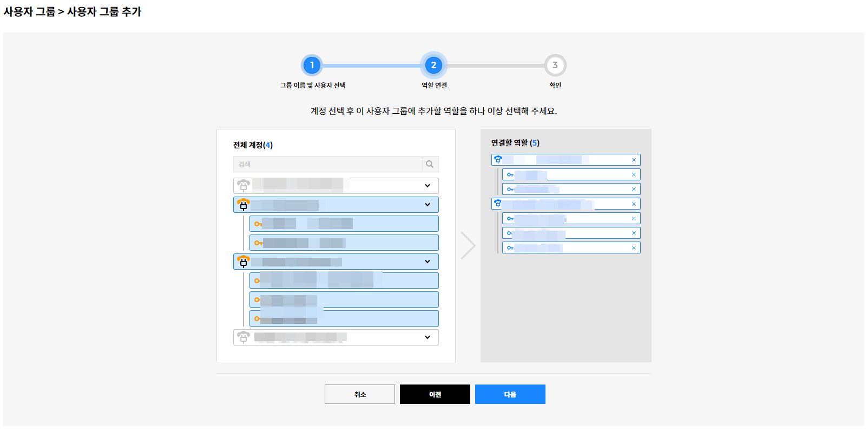Image resolution: width=868 pixels, height=430 pixels.
Task: Expand the last account in 전체 계정
Action: coord(428,337)
